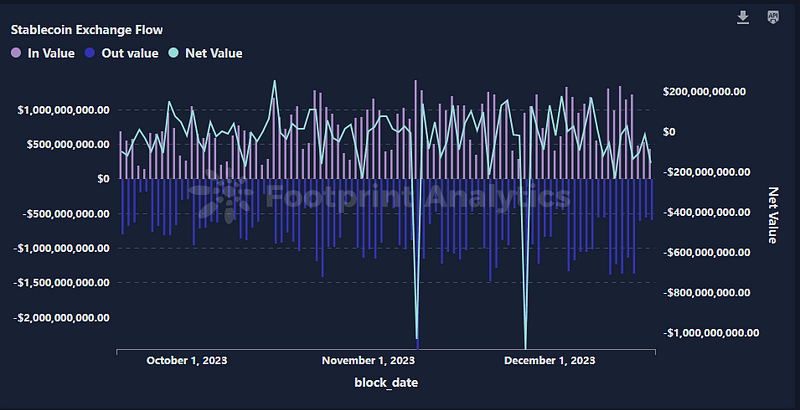Click the block_date x-axis title

(386, 382)
